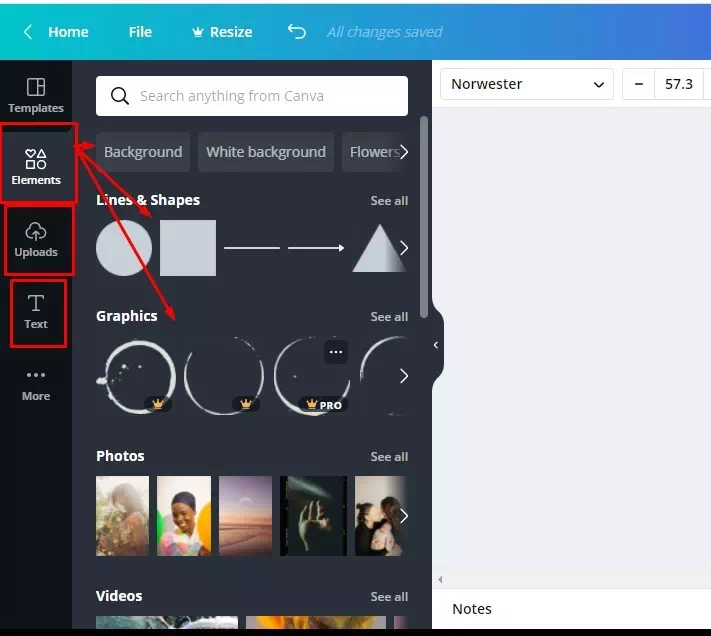
Task: Open the Resize option
Action: 222,32
